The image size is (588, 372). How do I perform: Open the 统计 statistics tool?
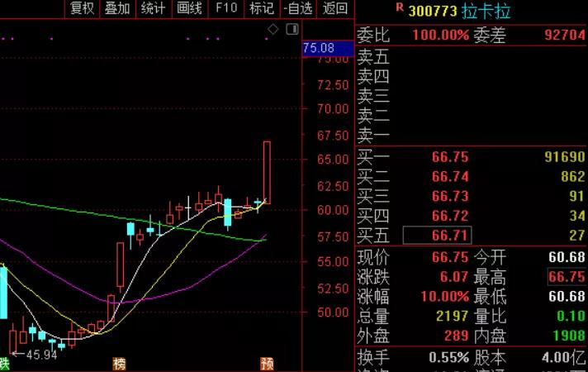[x=153, y=8]
